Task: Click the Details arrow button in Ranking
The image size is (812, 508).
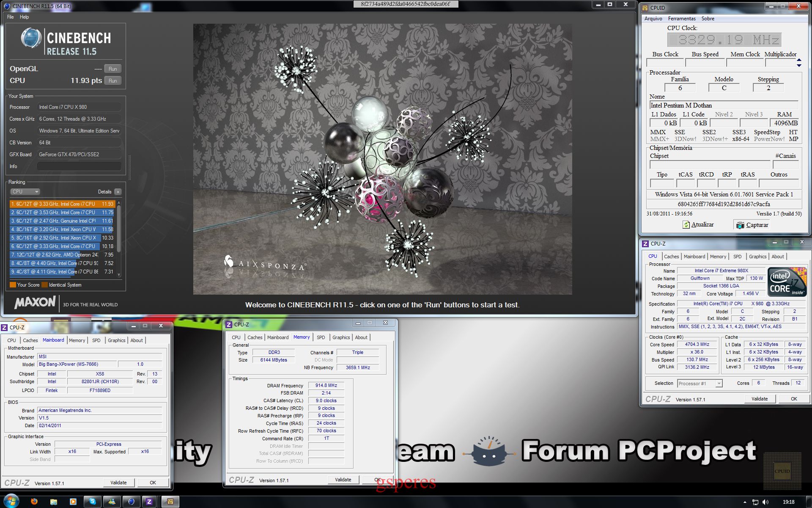Action: click(118, 192)
